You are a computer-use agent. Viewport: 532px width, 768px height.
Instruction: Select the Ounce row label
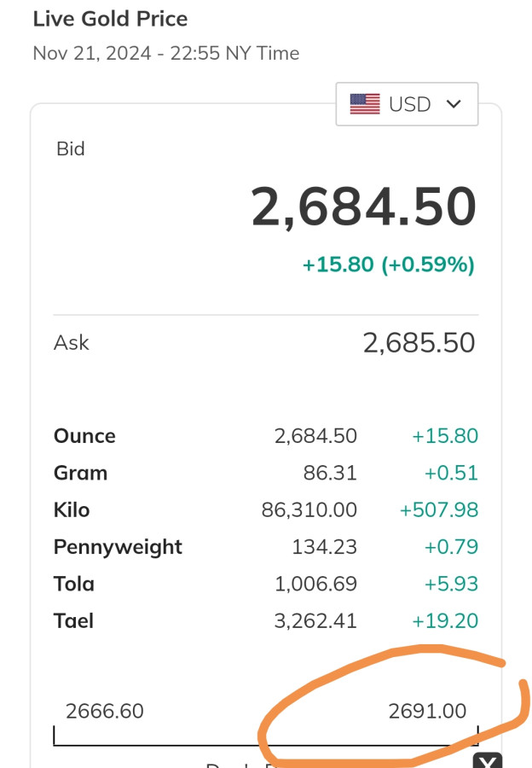[x=84, y=436]
